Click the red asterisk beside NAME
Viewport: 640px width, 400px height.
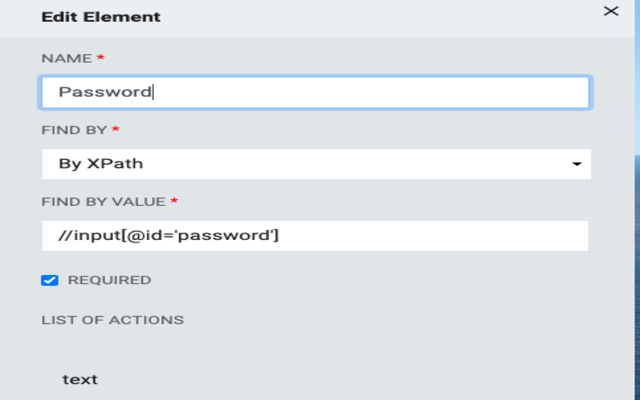(x=100, y=58)
